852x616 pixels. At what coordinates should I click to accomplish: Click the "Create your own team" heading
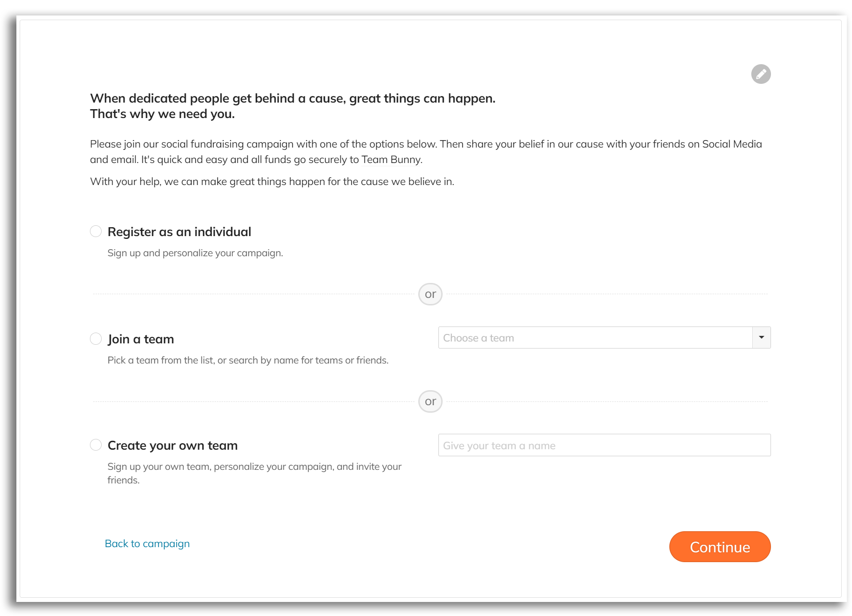pos(172,445)
